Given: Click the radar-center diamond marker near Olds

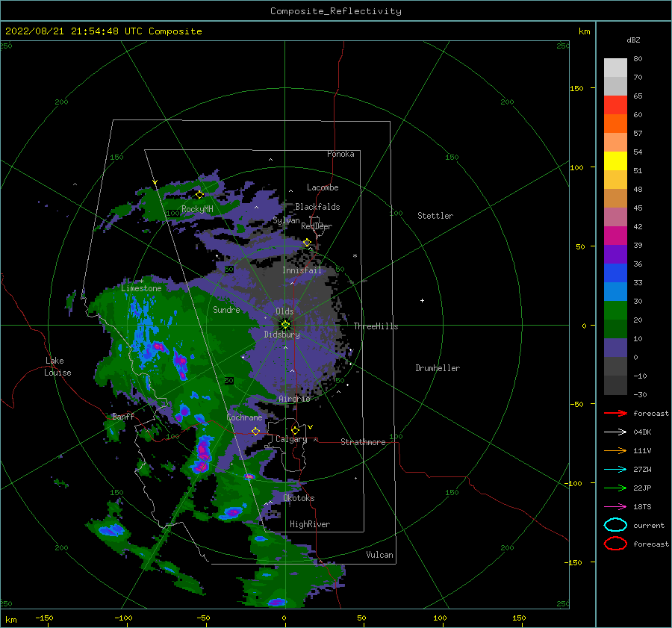Looking at the screenshot, I should (x=285, y=325).
